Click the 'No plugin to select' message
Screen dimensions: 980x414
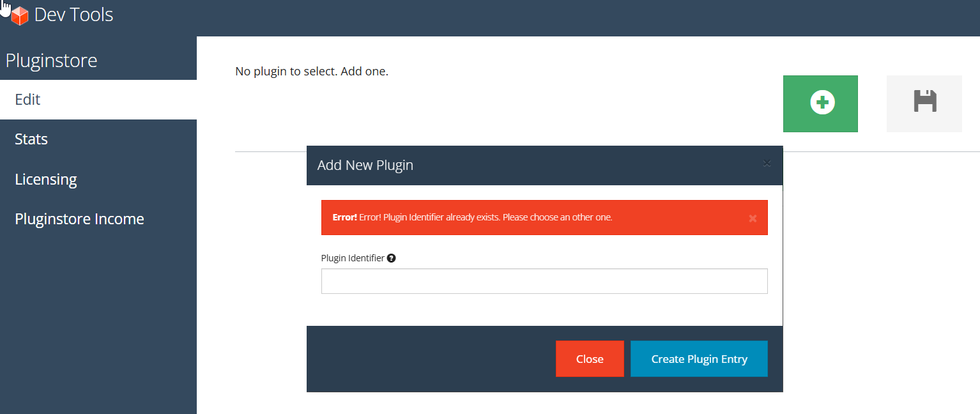click(x=312, y=71)
